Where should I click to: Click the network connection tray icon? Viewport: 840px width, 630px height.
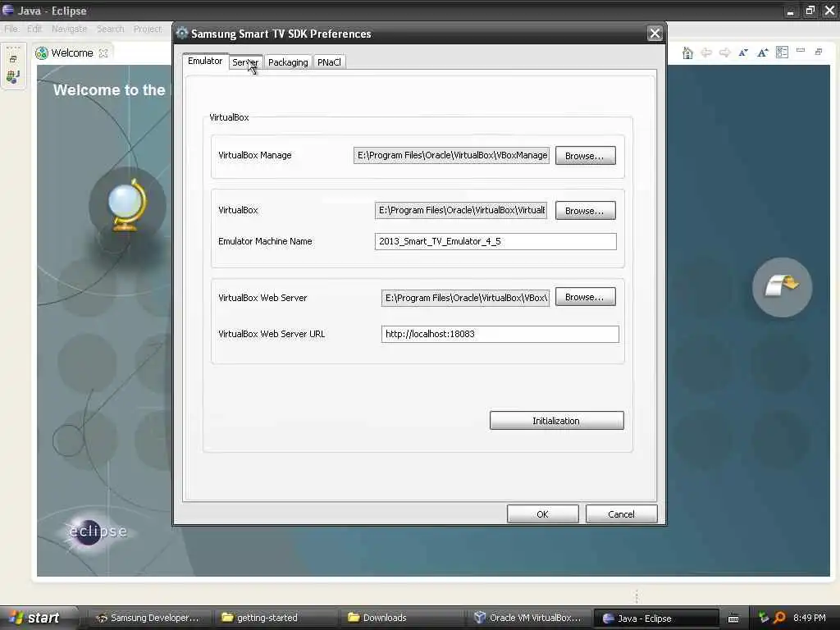pos(764,618)
